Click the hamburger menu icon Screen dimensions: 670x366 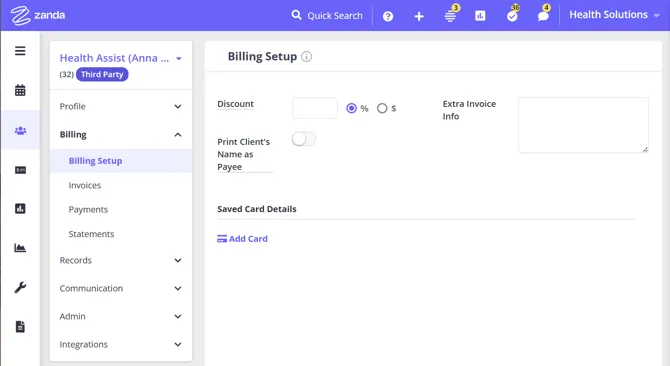coord(20,51)
